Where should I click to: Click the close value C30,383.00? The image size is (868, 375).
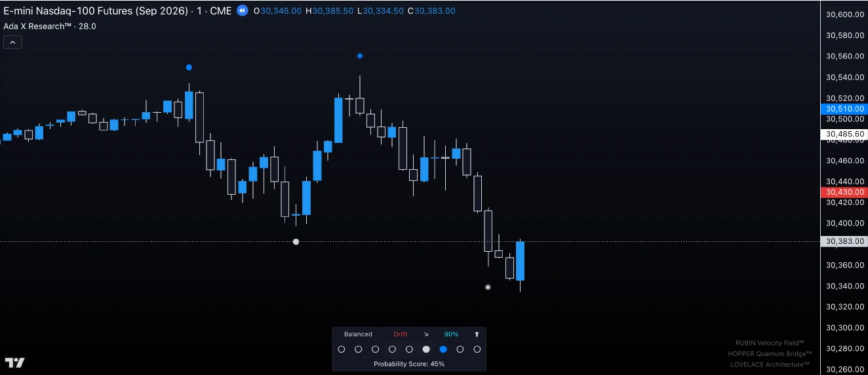click(x=431, y=11)
